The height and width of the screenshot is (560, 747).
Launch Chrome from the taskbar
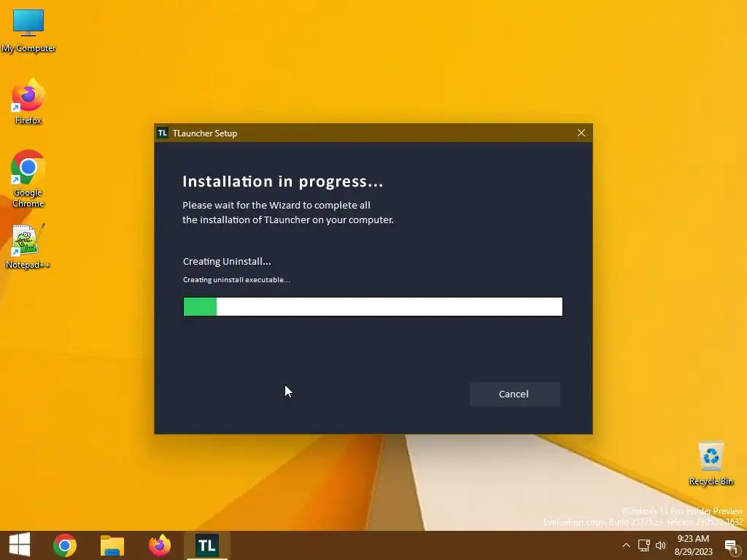[x=65, y=545]
